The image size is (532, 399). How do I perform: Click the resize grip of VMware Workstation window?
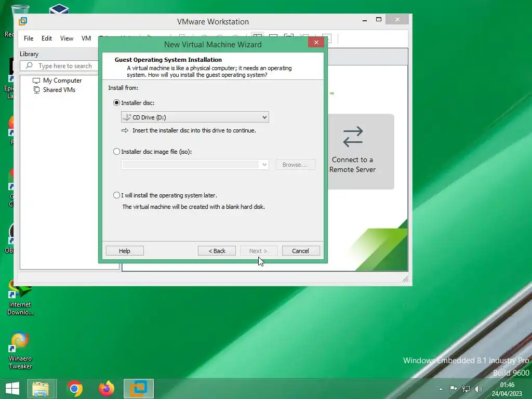point(405,279)
